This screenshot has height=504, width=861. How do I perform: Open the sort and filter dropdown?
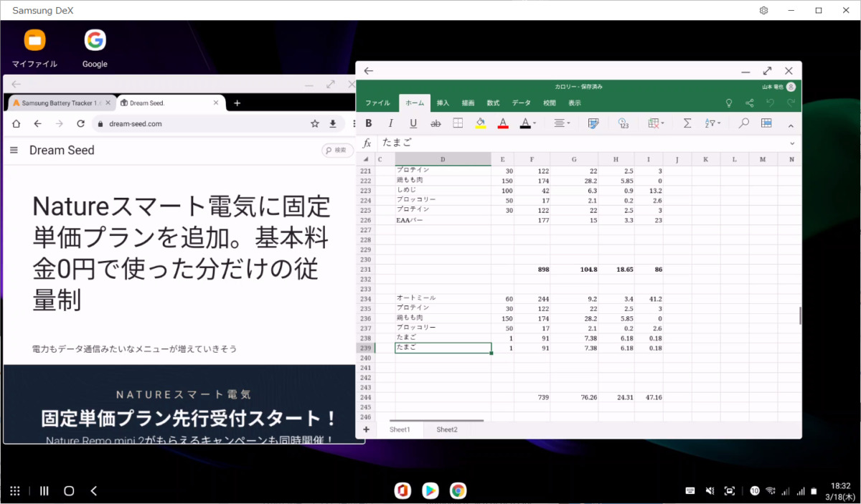(713, 123)
